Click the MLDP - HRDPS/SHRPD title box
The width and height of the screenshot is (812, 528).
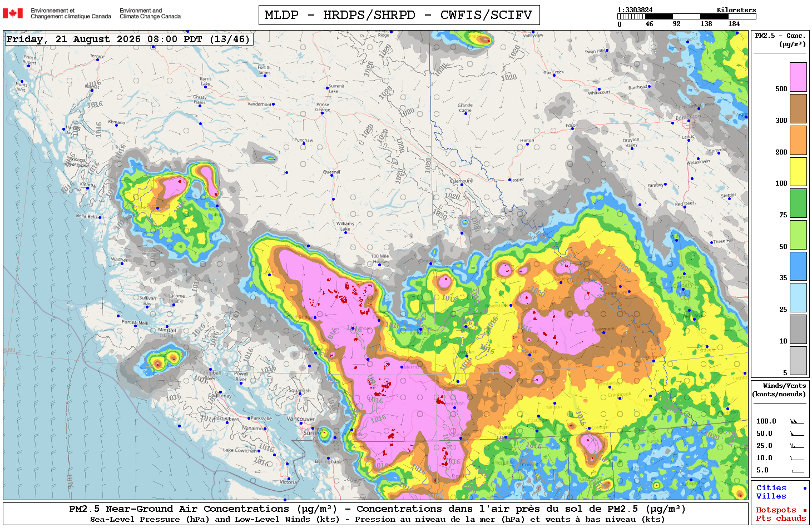coord(399,15)
